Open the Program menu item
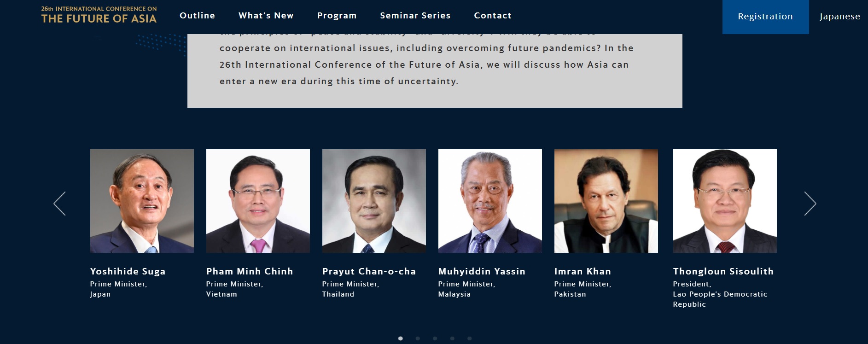The image size is (868, 344). click(x=337, y=16)
